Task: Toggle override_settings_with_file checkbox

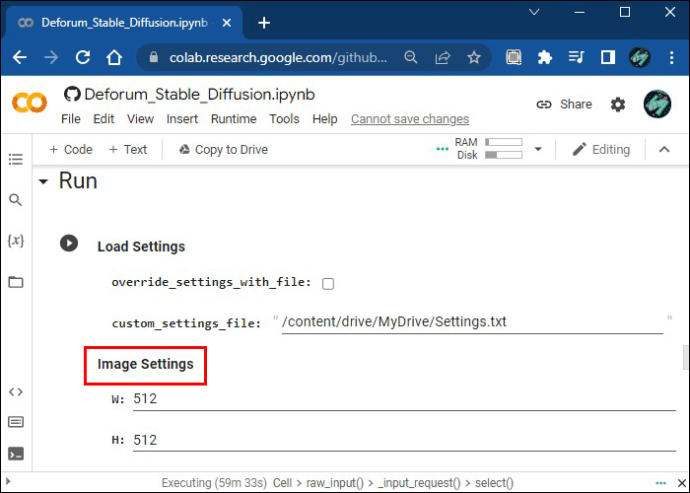Action: click(328, 283)
